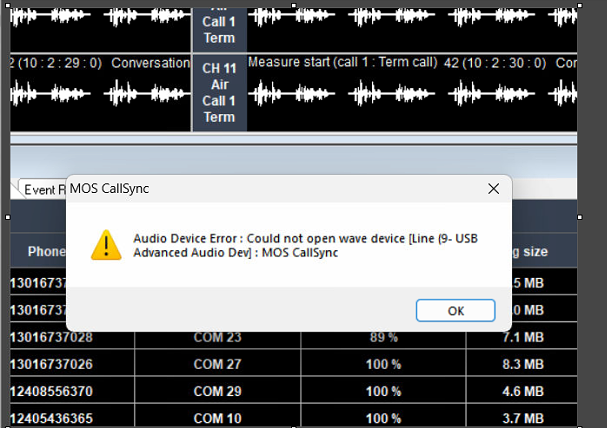Select phone number 13016737028 row
The height and width of the screenshot is (428, 607).
[x=51, y=337]
